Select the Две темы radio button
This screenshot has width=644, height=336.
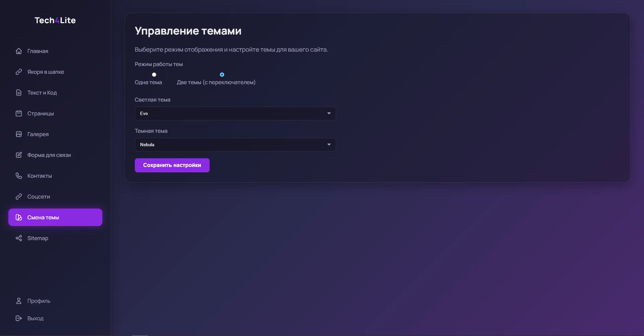click(x=222, y=74)
